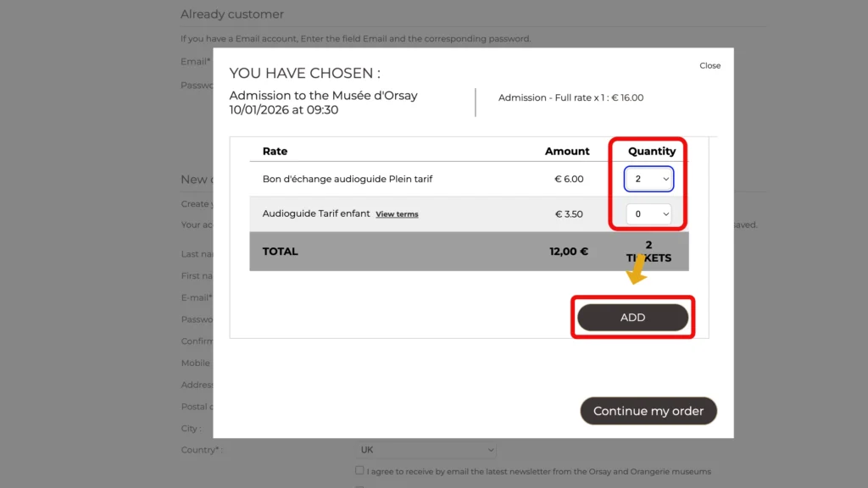Click the 12,00 € total amount

coord(568,251)
